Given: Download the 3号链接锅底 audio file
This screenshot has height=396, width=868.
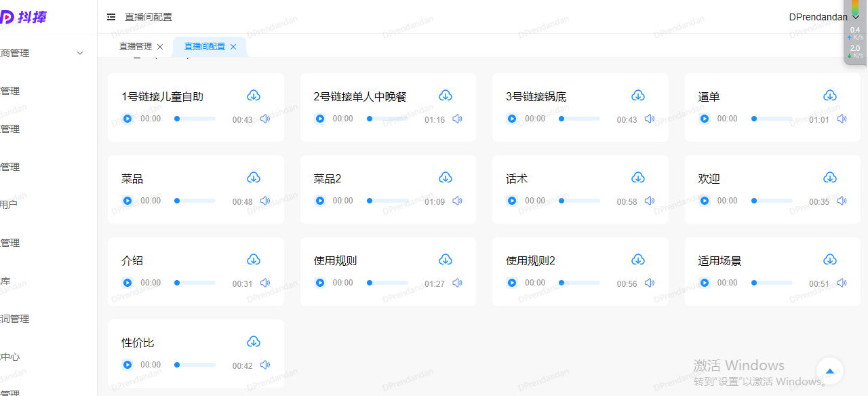Looking at the screenshot, I should (x=638, y=96).
